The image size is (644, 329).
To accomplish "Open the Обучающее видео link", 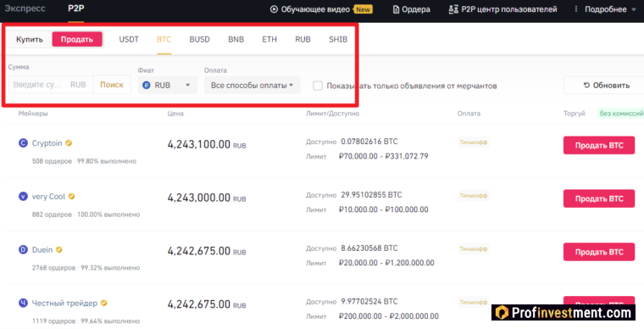I will (x=315, y=9).
